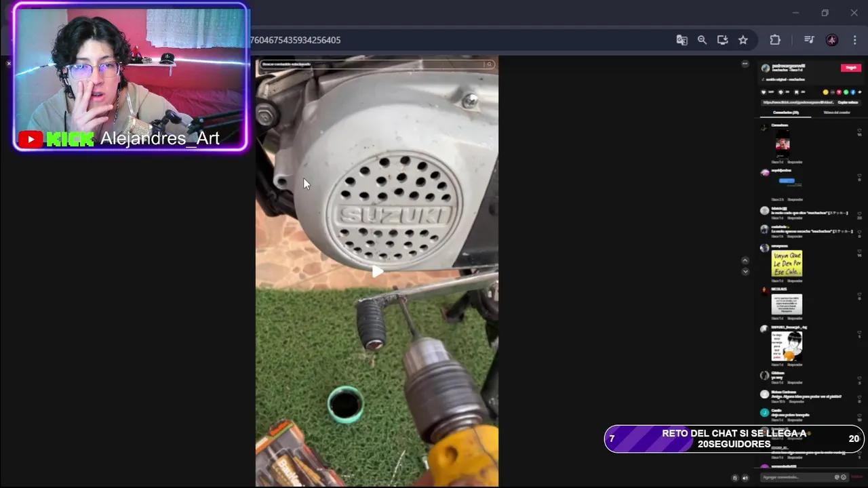This screenshot has height=488, width=868.
Task: Open the emoji picker in comment box
Action: [x=844, y=477]
